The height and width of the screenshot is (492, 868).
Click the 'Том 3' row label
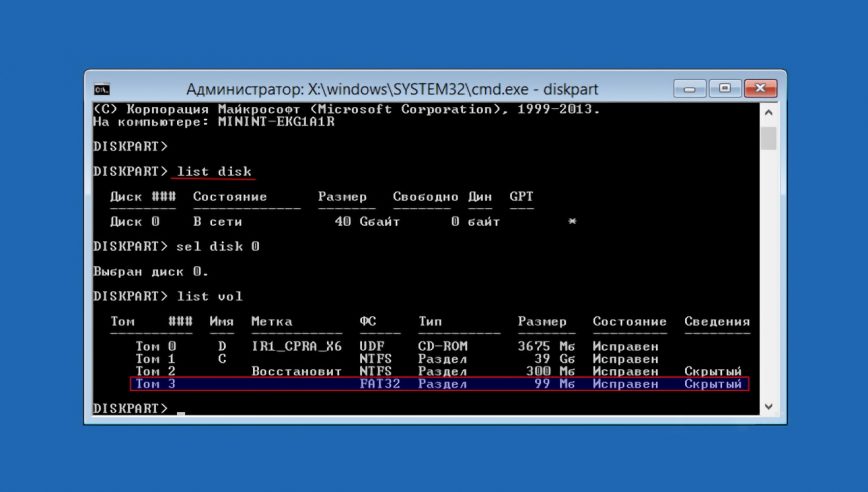(x=156, y=384)
